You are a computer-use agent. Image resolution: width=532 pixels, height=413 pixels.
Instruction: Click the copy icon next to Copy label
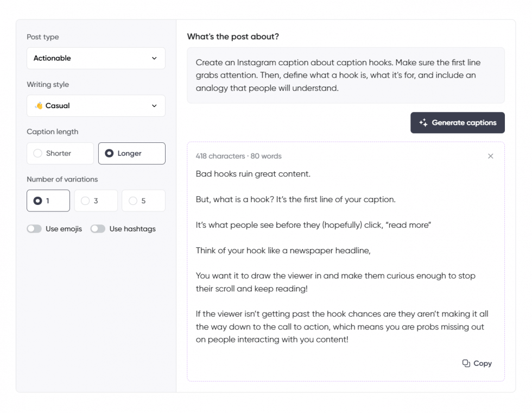tap(466, 363)
